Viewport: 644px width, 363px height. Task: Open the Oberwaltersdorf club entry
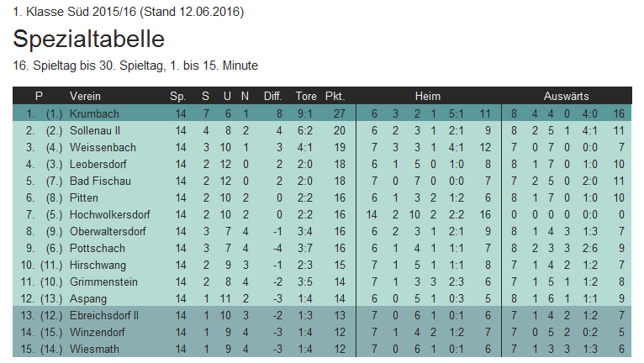[x=108, y=231]
